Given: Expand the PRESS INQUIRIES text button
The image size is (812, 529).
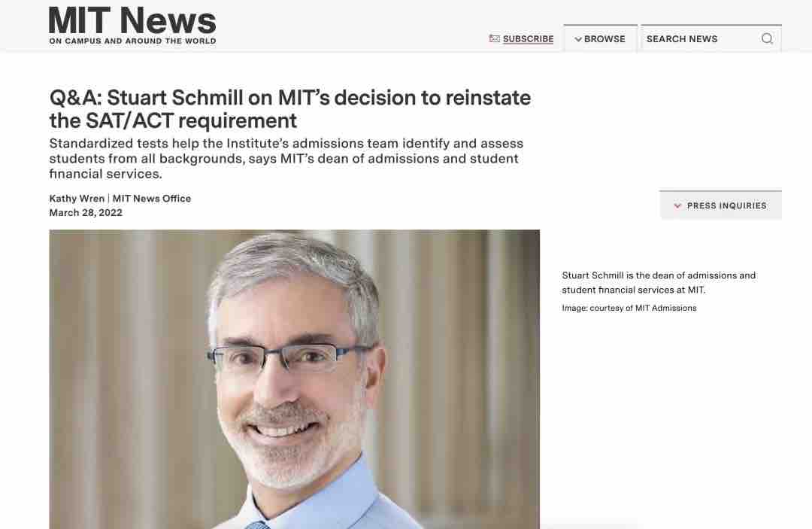Looking at the screenshot, I should click(x=726, y=205).
